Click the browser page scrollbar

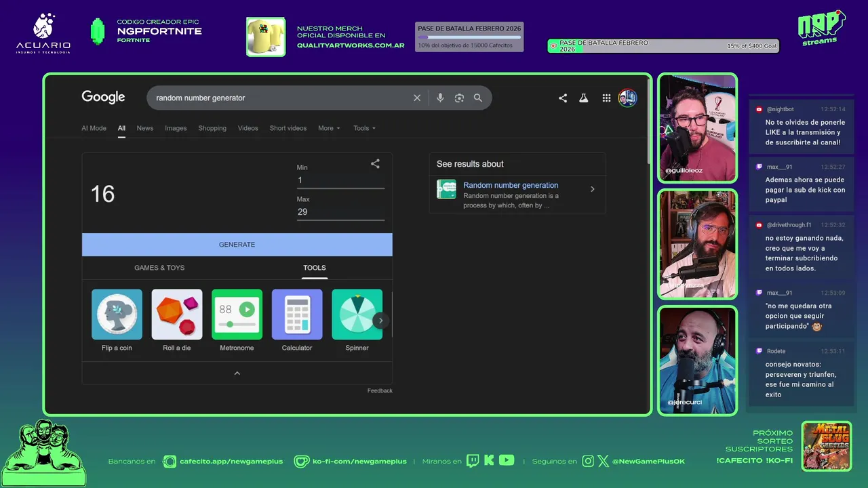[649, 122]
